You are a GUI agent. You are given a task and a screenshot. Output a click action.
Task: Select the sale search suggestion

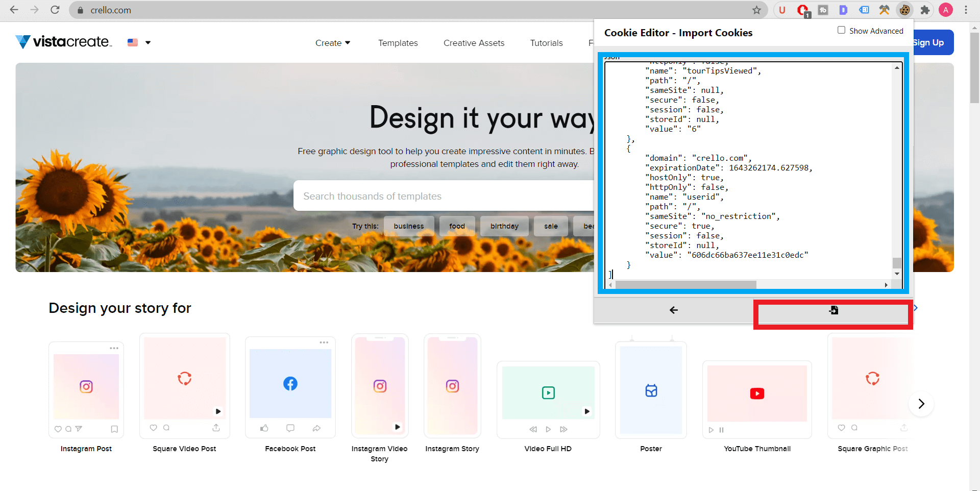(x=551, y=226)
